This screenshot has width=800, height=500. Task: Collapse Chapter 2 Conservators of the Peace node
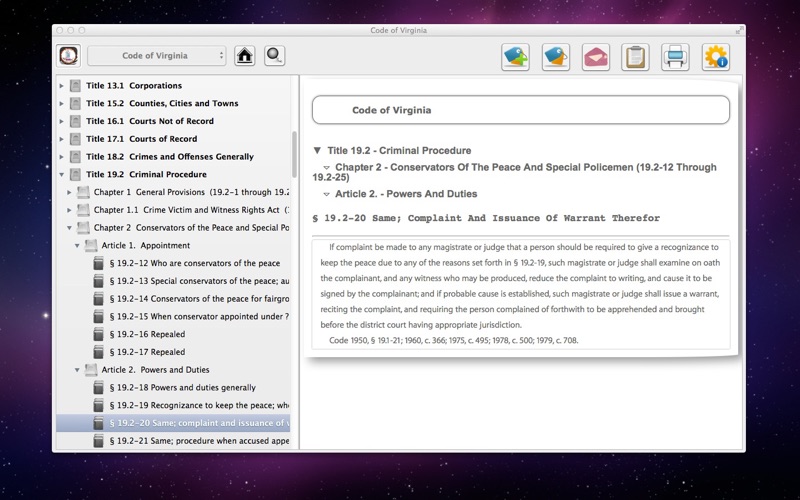(x=69, y=228)
